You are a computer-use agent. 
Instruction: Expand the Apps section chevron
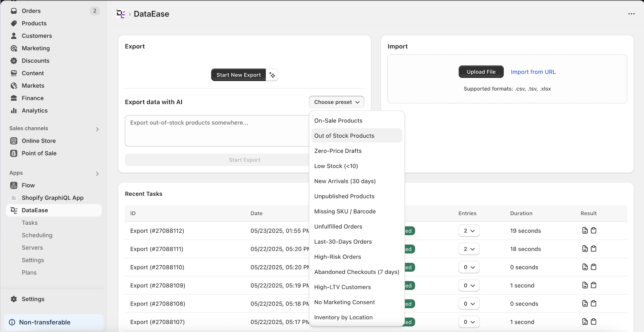tap(97, 174)
